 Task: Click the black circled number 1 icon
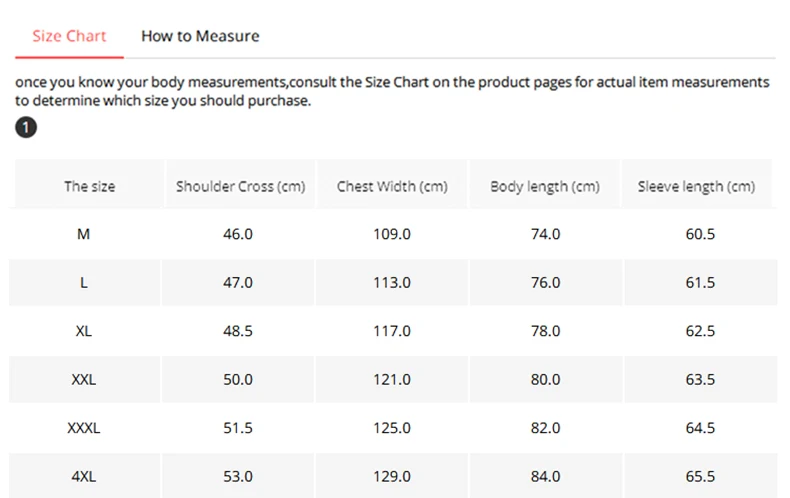pyautogui.click(x=26, y=127)
